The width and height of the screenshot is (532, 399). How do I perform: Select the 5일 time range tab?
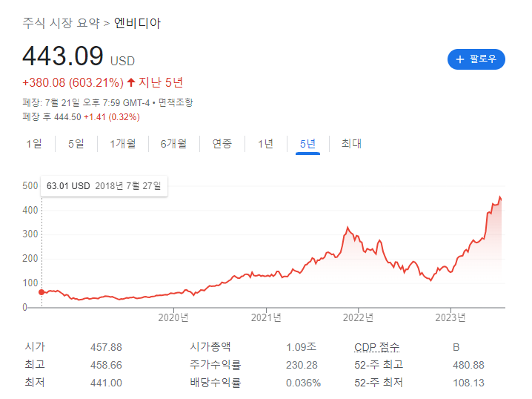(76, 144)
